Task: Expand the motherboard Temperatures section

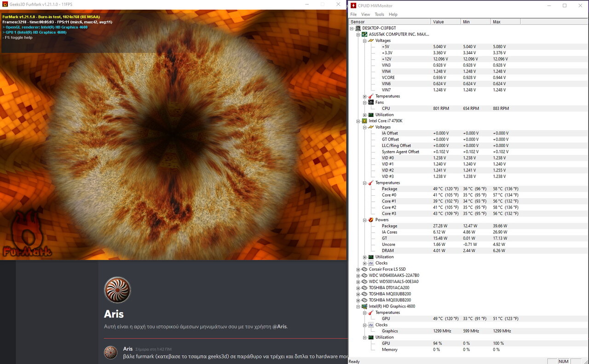Action: tap(365, 96)
